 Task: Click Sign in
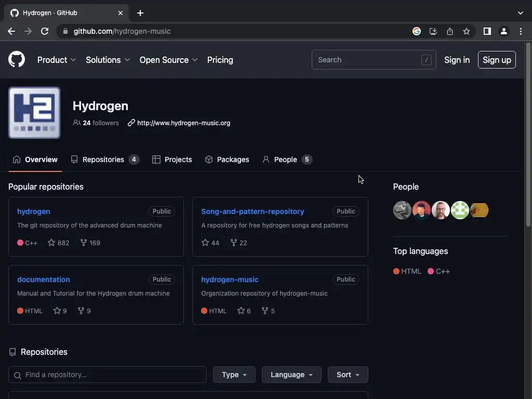tap(457, 60)
